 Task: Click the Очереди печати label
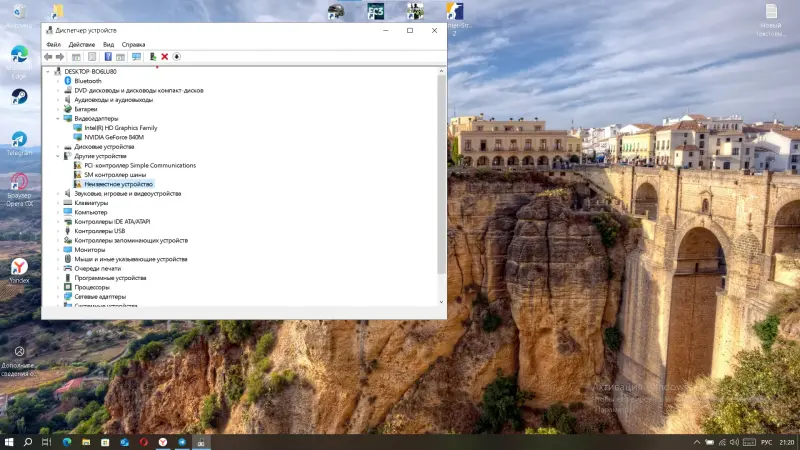(x=97, y=268)
